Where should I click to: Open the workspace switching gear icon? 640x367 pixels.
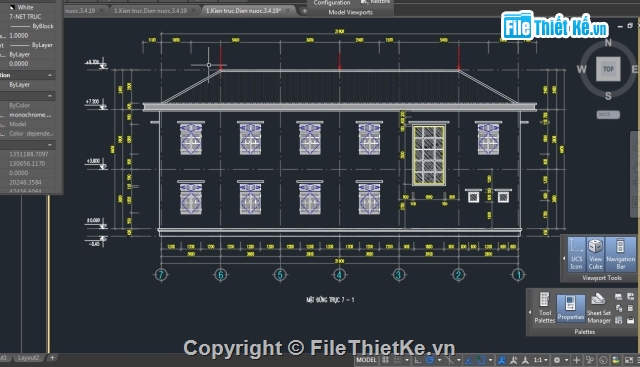pyautogui.click(x=557, y=360)
